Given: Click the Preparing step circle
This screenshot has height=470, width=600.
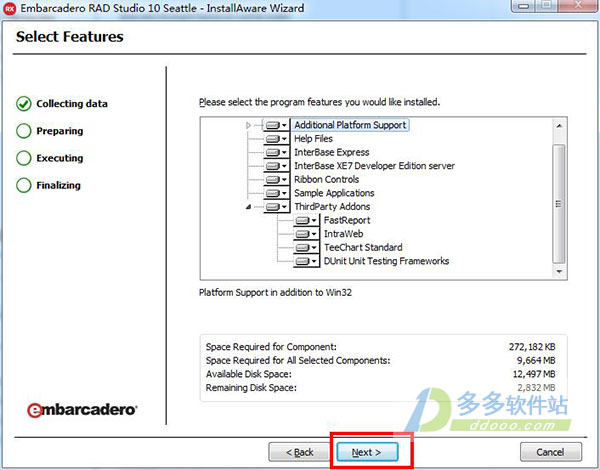Looking at the screenshot, I should [x=23, y=131].
